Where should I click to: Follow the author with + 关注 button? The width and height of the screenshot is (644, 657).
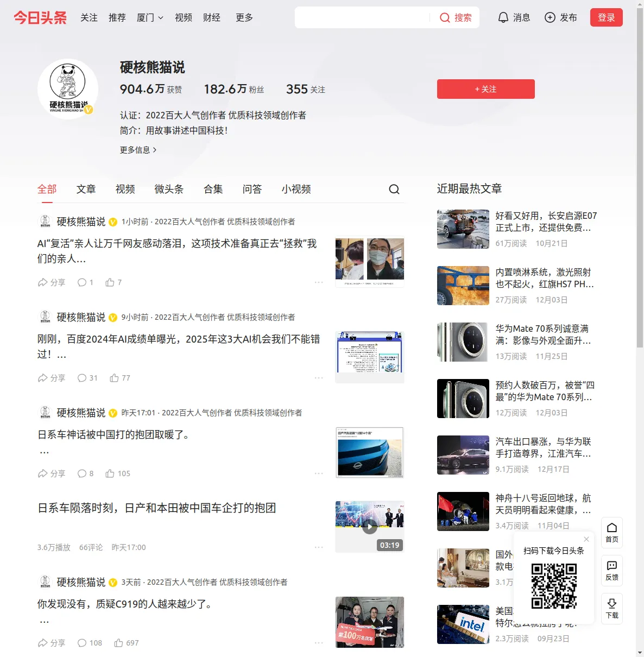(x=486, y=89)
